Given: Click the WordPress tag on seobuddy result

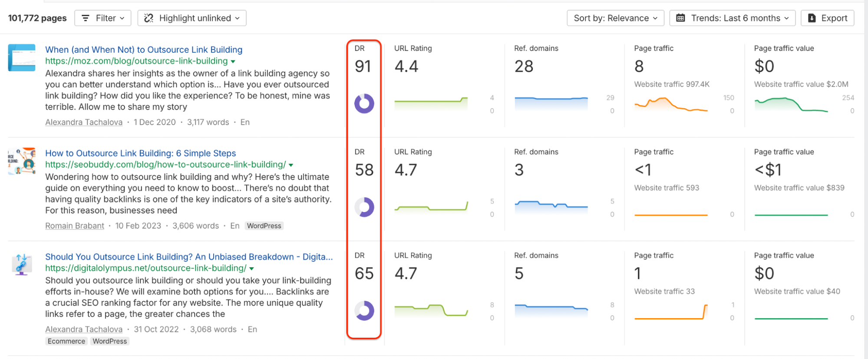Looking at the screenshot, I should coord(264,226).
